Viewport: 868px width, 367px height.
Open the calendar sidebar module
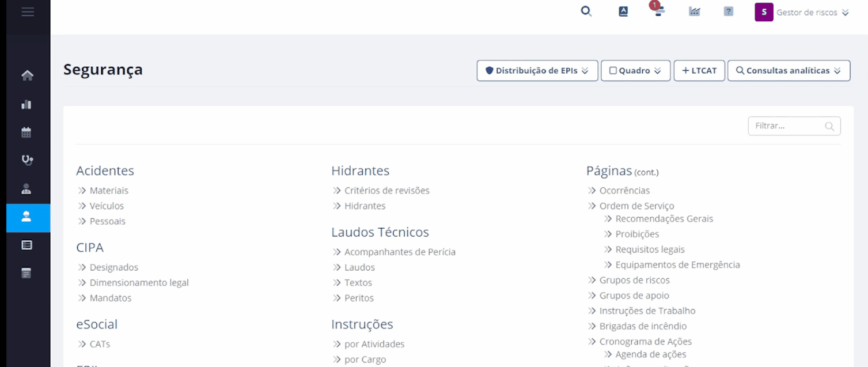click(x=26, y=133)
